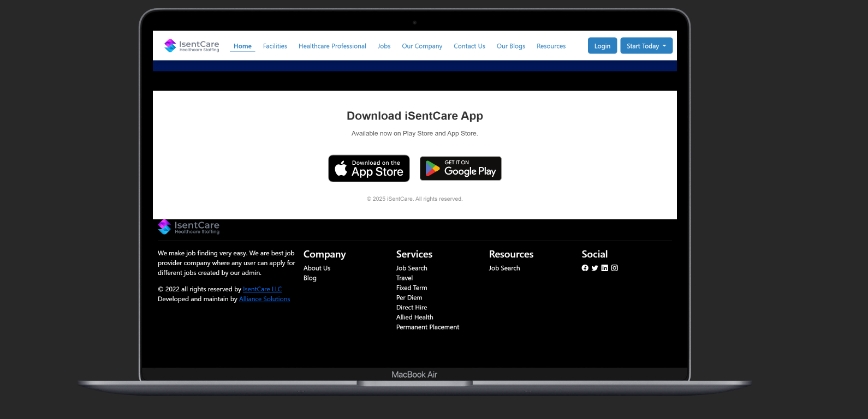This screenshot has height=419, width=868.
Task: Open Job Search under Resources
Action: point(504,268)
